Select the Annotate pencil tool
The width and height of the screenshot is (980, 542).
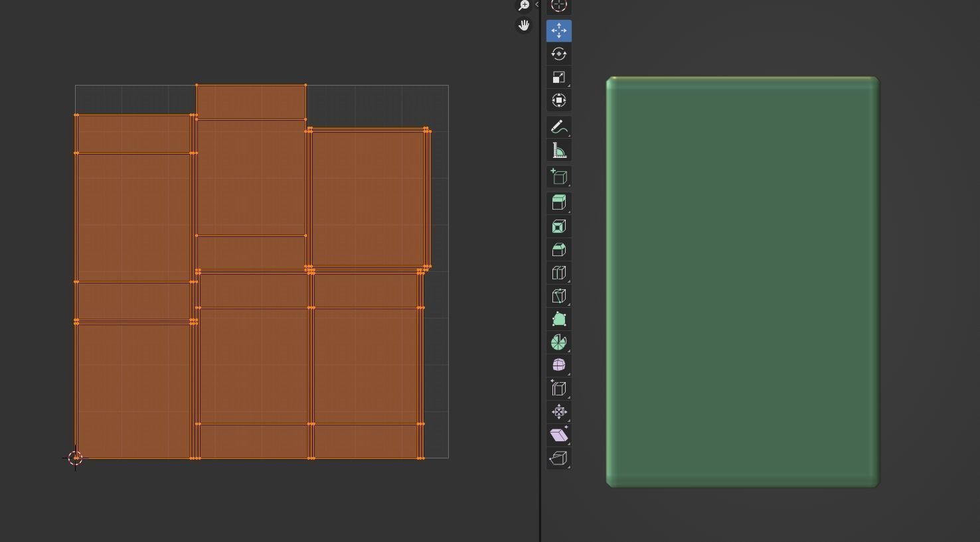click(558, 127)
